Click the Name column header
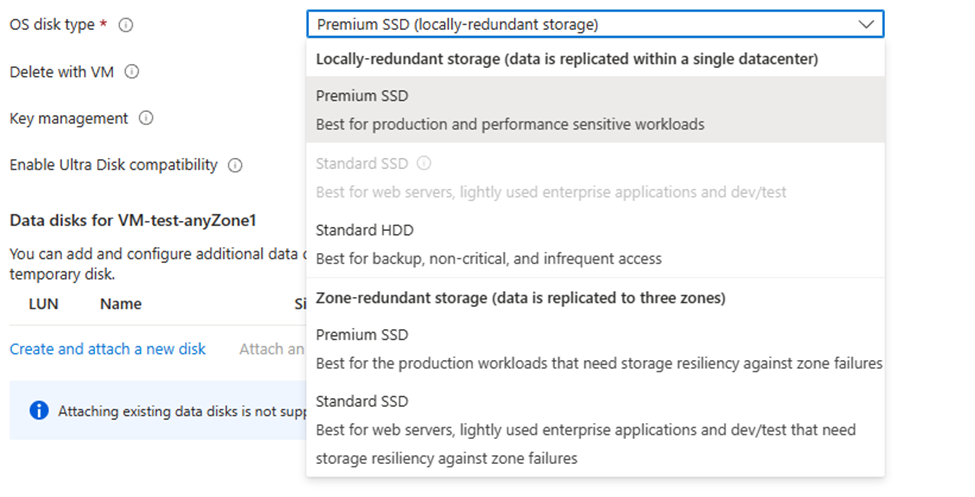Image resolution: width=975 pixels, height=497 pixels. [121, 304]
